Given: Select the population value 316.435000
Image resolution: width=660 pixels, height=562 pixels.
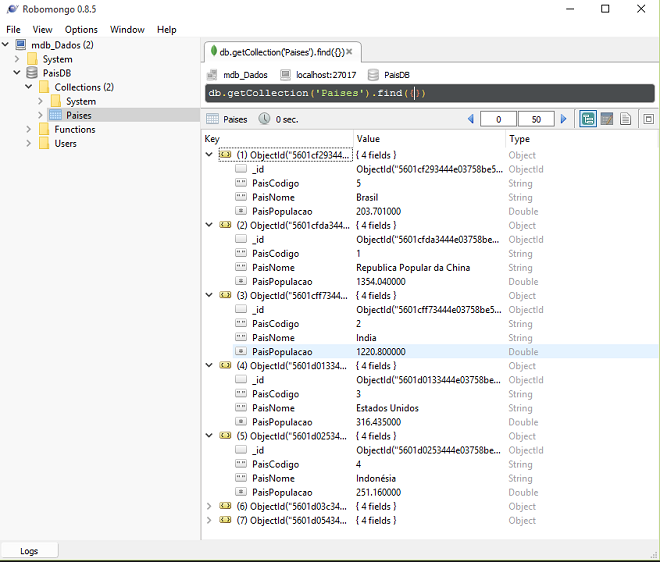Looking at the screenshot, I should [378, 422].
